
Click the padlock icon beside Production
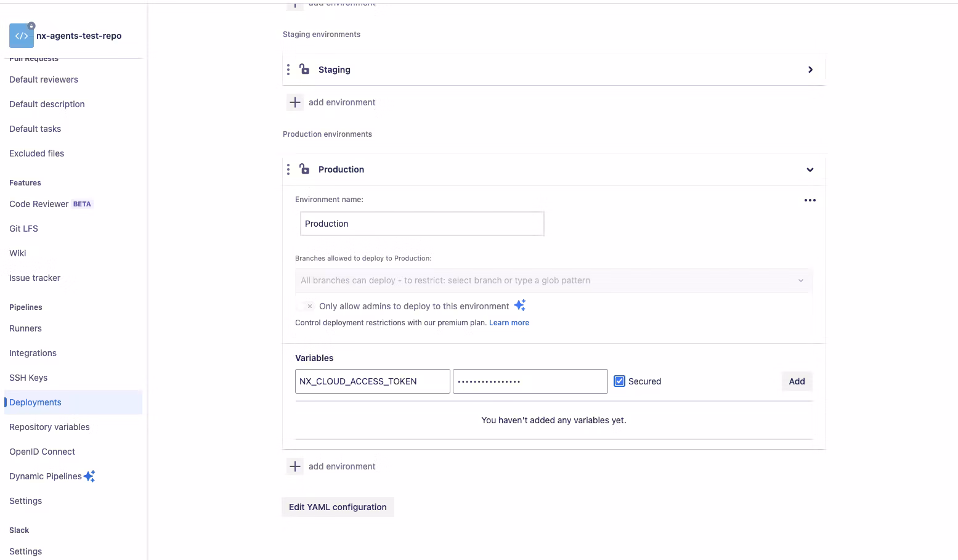point(304,169)
